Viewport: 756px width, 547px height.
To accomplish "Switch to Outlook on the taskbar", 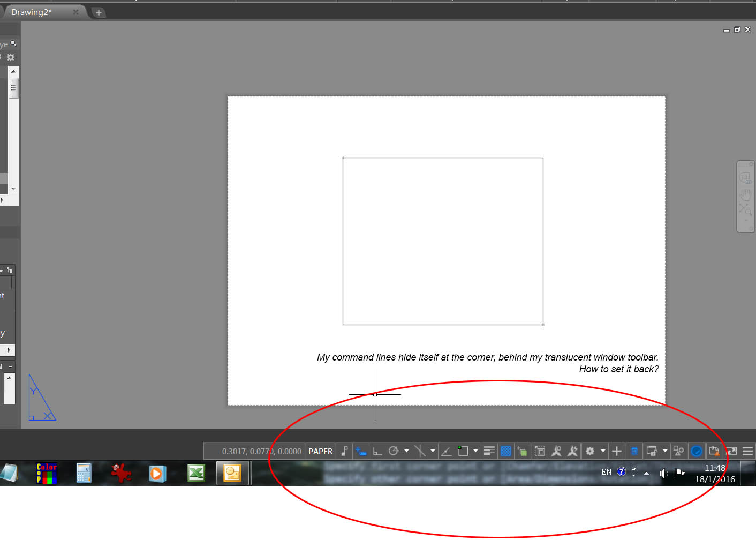I will click(x=233, y=474).
